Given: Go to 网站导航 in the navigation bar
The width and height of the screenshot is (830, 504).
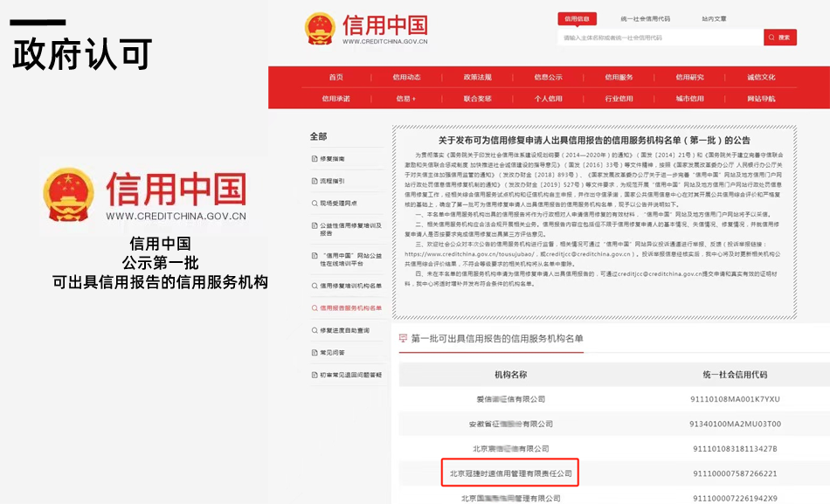Looking at the screenshot, I should coord(760,99).
